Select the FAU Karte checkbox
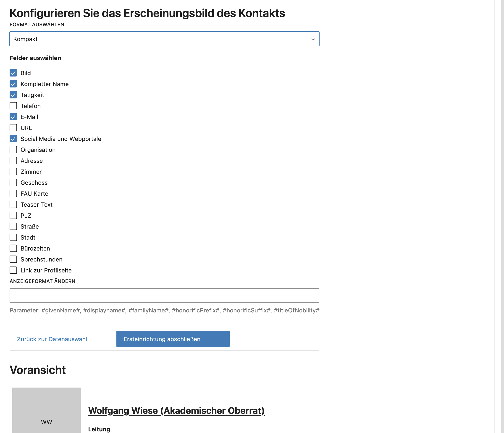Screen dimensions: 504x433 tap(13, 193)
